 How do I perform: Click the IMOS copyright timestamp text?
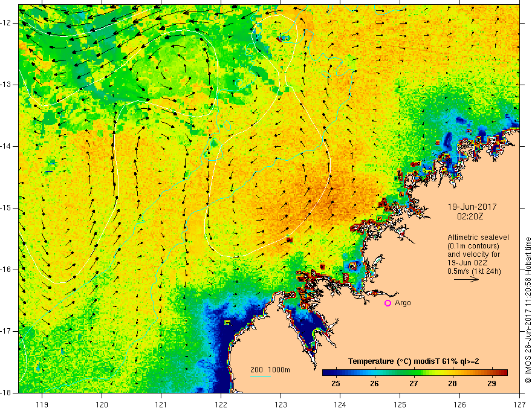528,310
